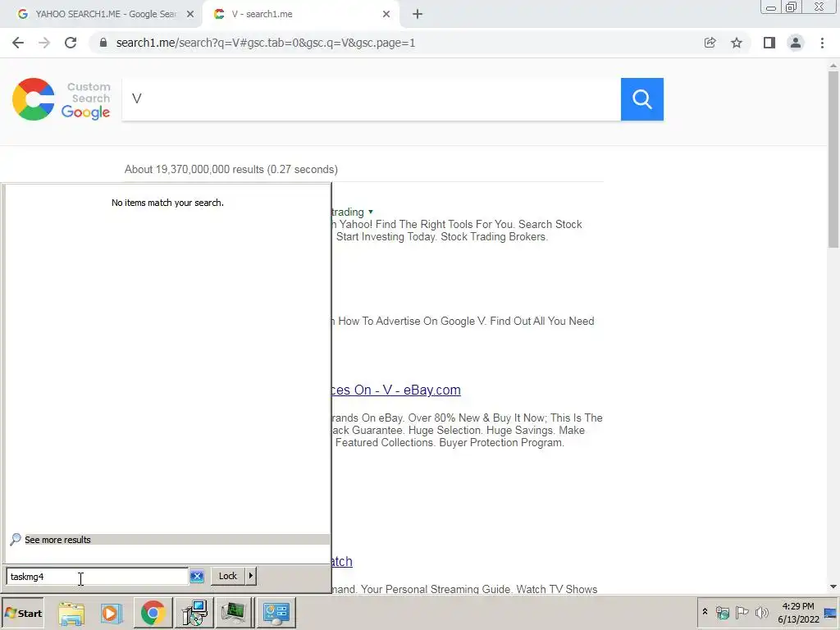
Task: Switch to YAHOO SEARCH1.ME Google Search tab
Action: [106, 15]
